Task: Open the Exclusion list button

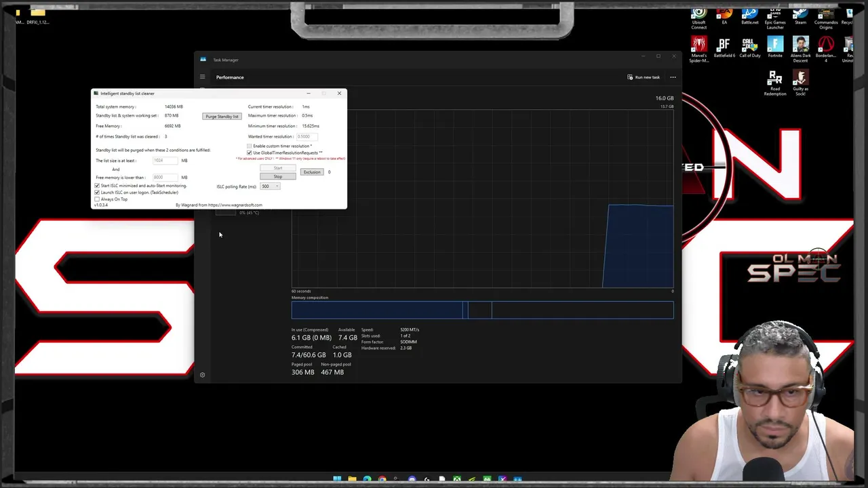Action: coord(312,172)
